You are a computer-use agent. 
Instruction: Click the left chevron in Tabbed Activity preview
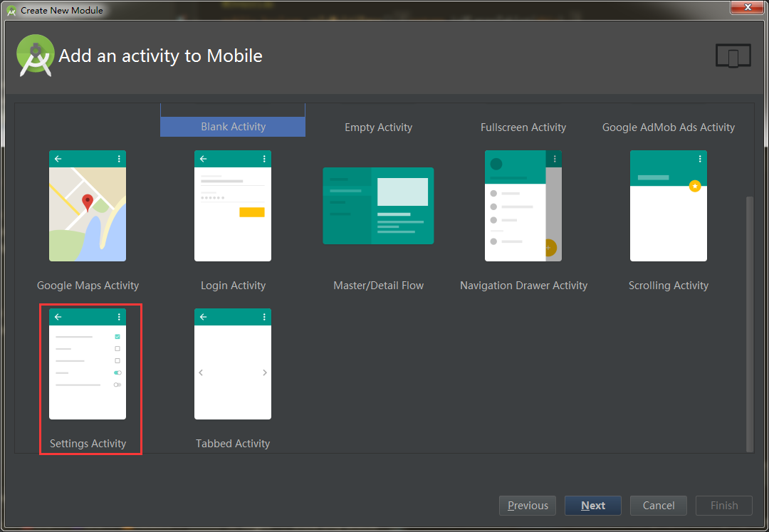pos(200,372)
